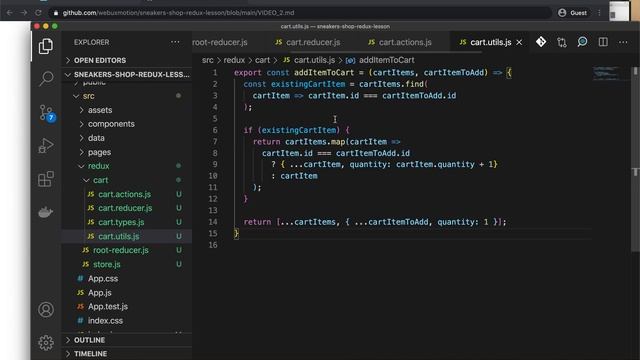Open cart.actions.js in file tree
Viewport: 640px width, 360px height.
tap(127, 194)
